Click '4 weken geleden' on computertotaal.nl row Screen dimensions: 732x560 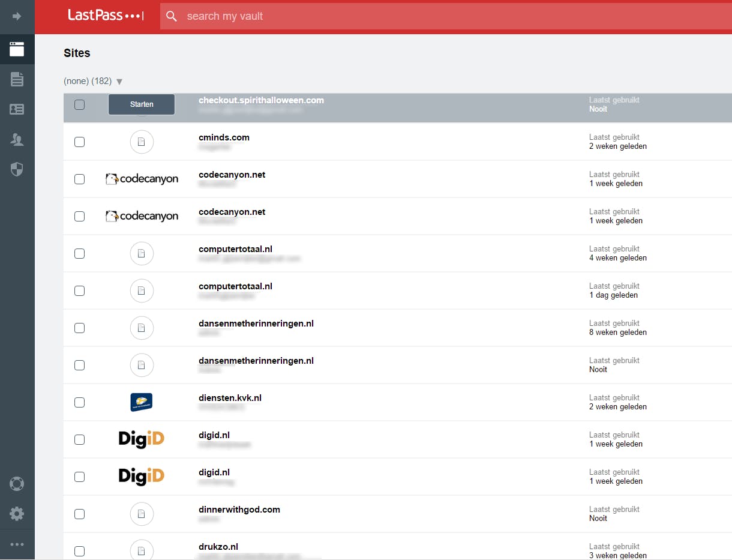click(x=618, y=258)
